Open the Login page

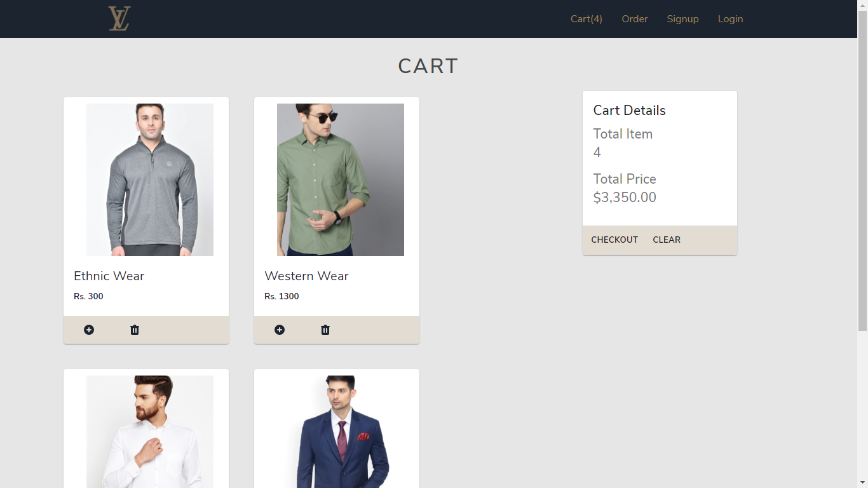pos(729,19)
